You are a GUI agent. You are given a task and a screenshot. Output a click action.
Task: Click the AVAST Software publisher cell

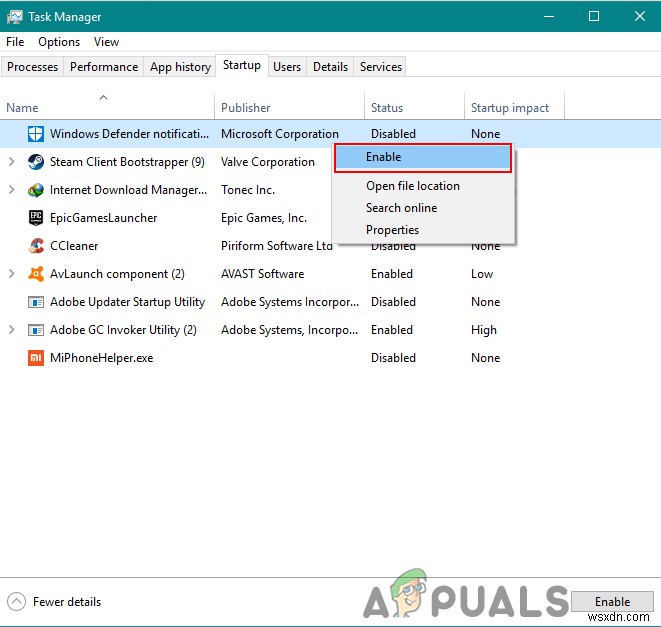pyautogui.click(x=262, y=274)
